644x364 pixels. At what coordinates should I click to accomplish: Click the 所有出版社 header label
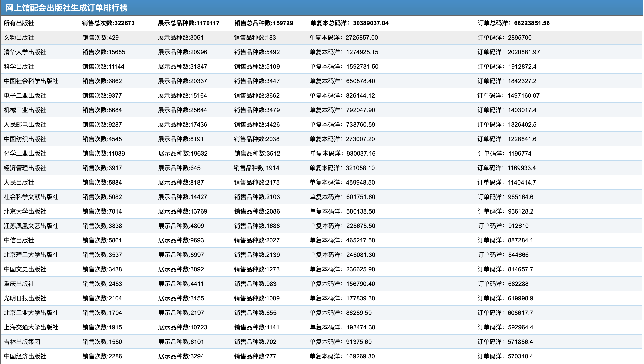[x=19, y=23]
